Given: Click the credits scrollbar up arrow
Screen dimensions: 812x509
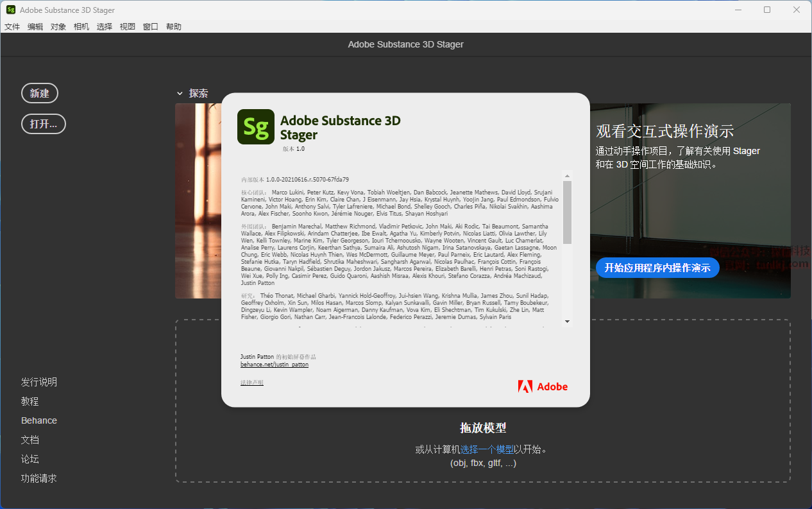Looking at the screenshot, I should 567,175.
